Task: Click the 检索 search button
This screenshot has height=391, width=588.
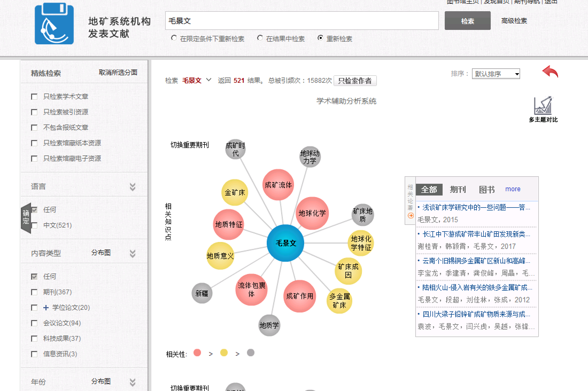Action: [467, 21]
